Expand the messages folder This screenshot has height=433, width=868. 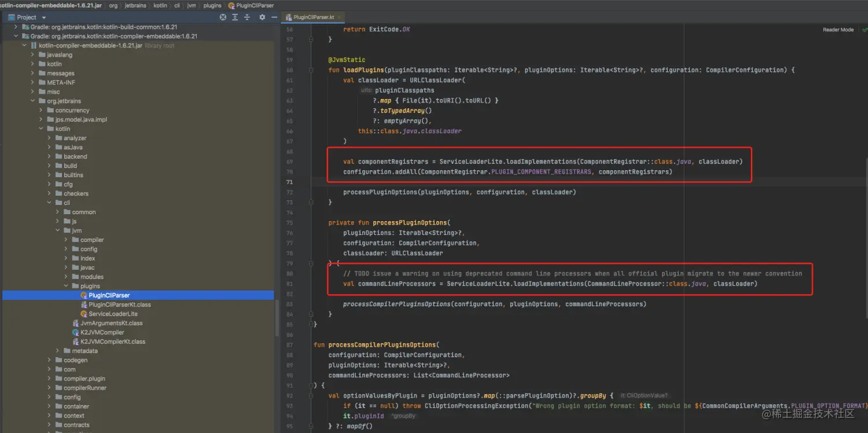[33, 73]
